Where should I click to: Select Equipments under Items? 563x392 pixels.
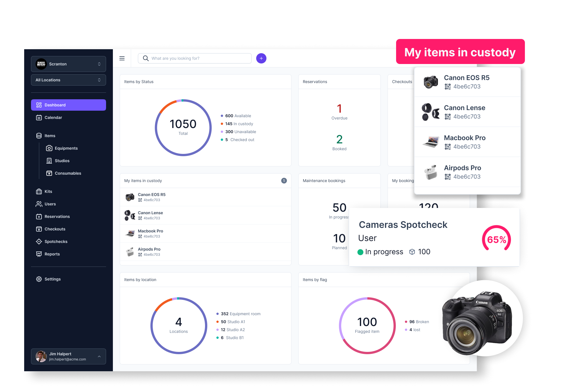(x=66, y=148)
